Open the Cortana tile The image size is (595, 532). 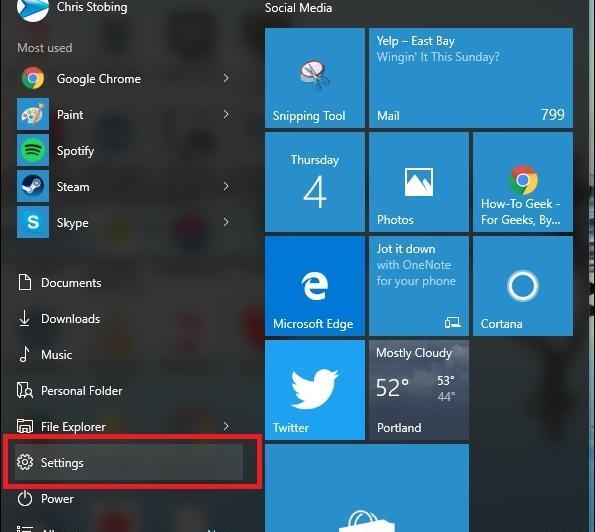click(523, 286)
